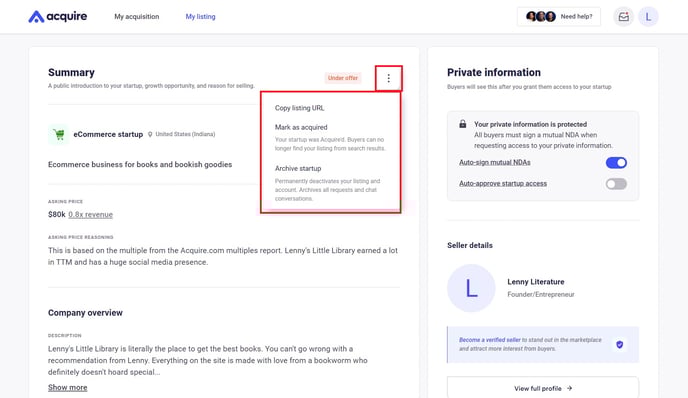
Task: Open Auto-approve startup access link
Action: tap(503, 183)
